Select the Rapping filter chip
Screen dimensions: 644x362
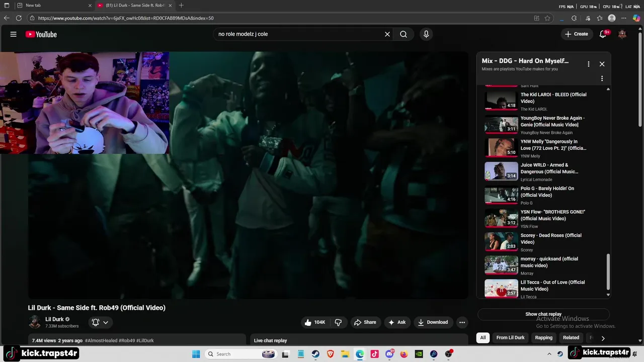pyautogui.click(x=543, y=338)
